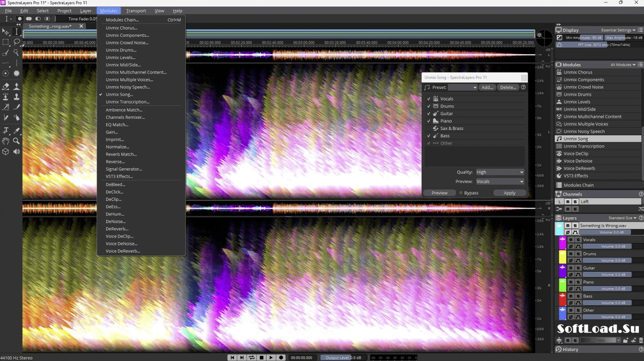
Task: Click the VST3 Effects module icon
Action: point(559,175)
